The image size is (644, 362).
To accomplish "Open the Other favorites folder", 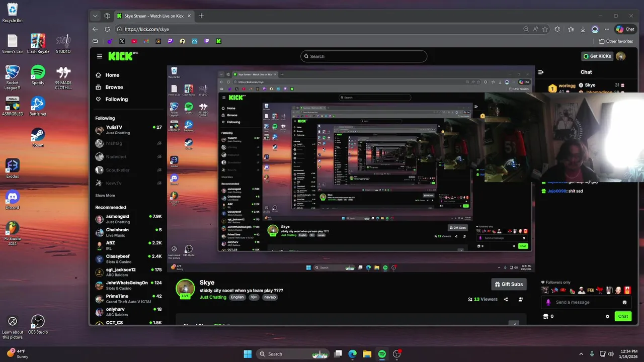I will (616, 41).
